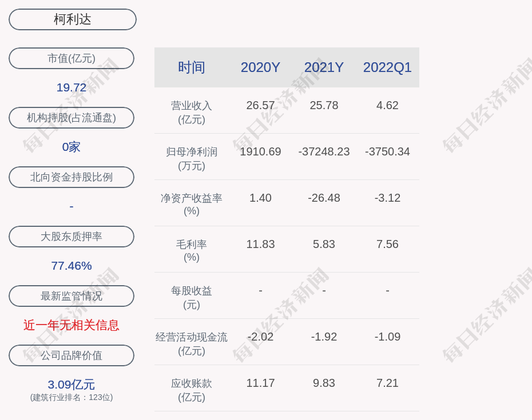Click receivables value 7.21

387,383
